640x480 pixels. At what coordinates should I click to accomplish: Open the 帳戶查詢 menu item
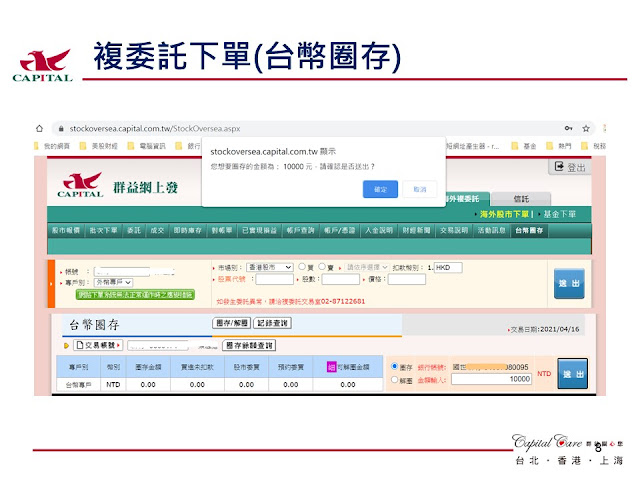point(300,231)
